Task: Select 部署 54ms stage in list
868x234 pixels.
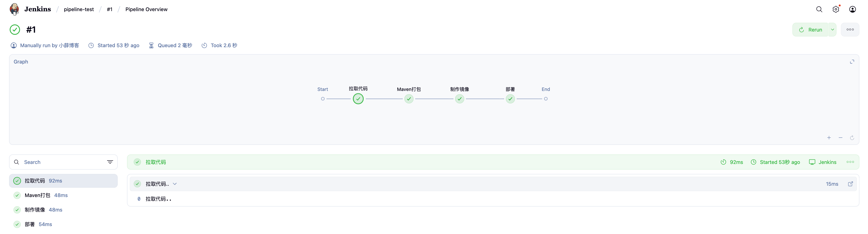Action: click(63, 224)
